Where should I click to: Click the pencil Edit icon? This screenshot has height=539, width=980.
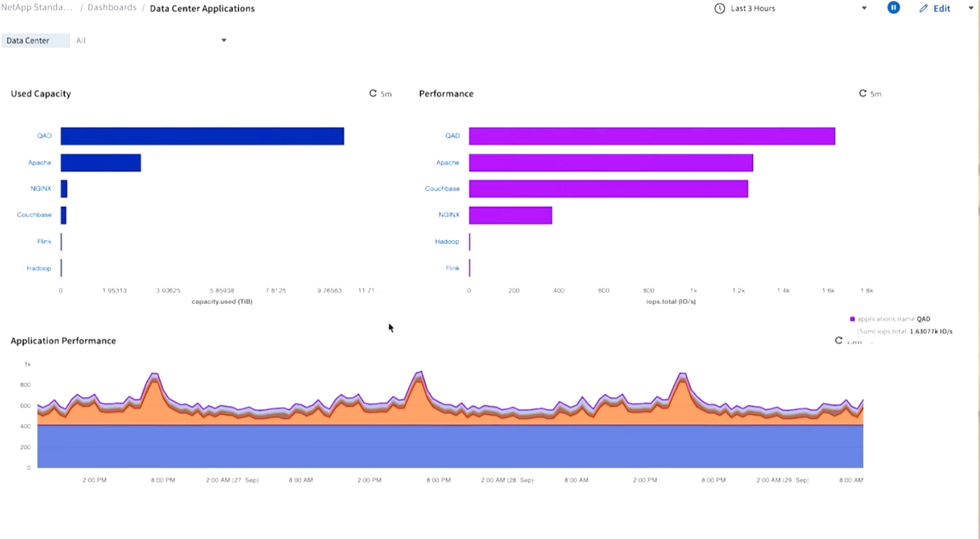pos(923,9)
